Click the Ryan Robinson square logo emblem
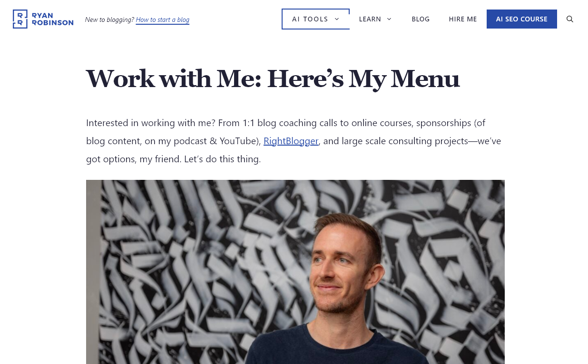 (20, 19)
